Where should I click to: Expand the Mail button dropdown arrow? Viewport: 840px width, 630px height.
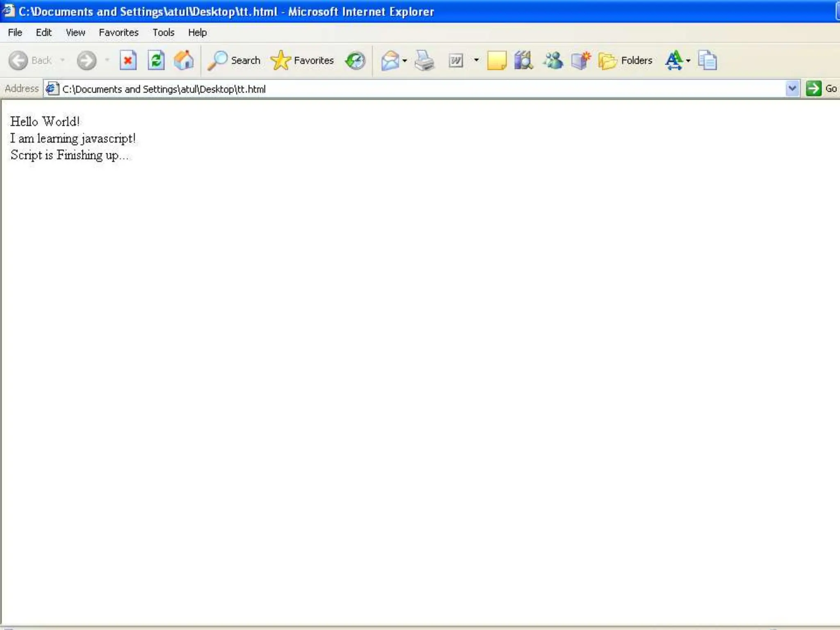[x=405, y=61]
